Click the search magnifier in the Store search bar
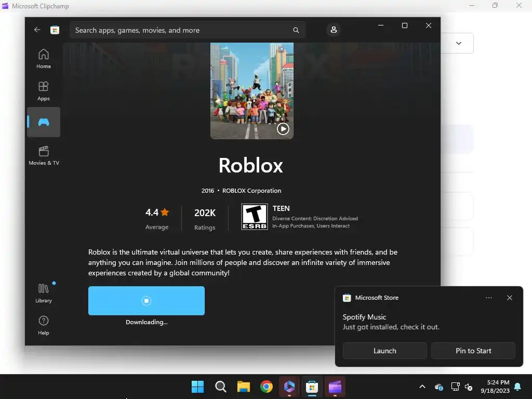 [x=296, y=30]
